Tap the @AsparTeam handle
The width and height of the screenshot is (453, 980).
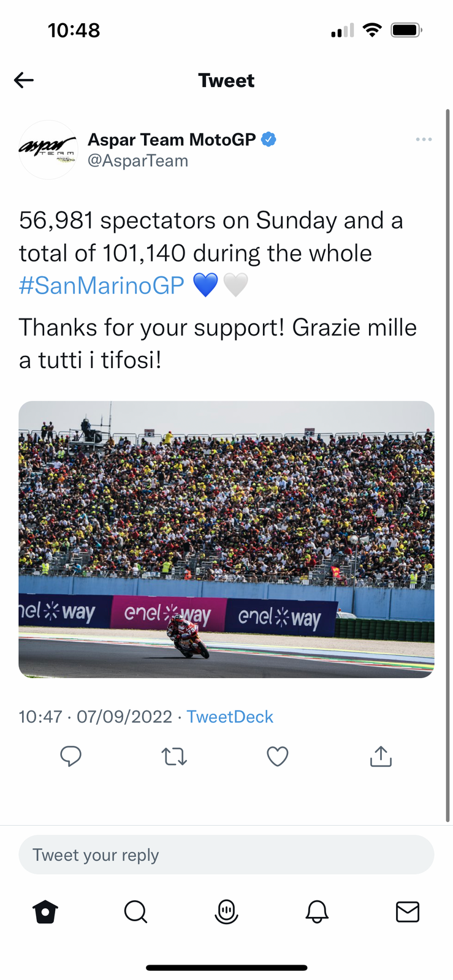click(138, 161)
